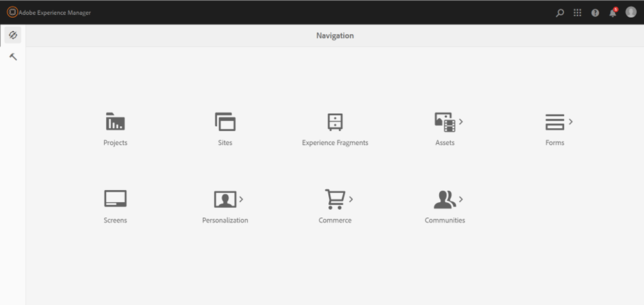Open the Sites pages icon
The image size is (644, 305).
(225, 122)
